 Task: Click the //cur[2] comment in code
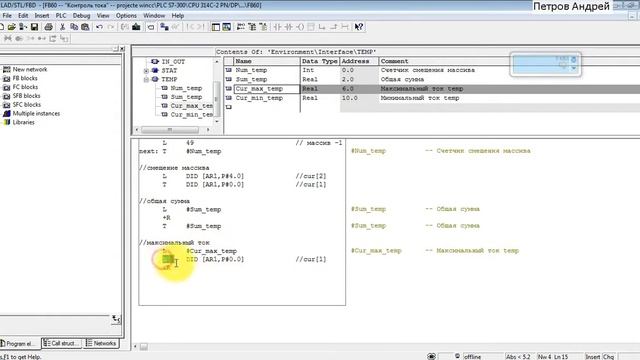pyautogui.click(x=311, y=176)
